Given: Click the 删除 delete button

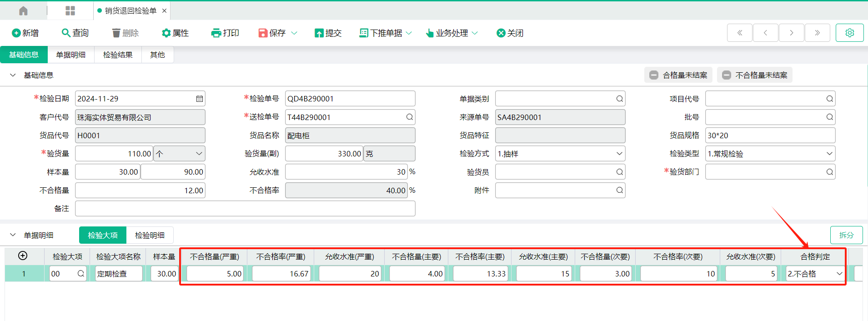Looking at the screenshot, I should [125, 33].
